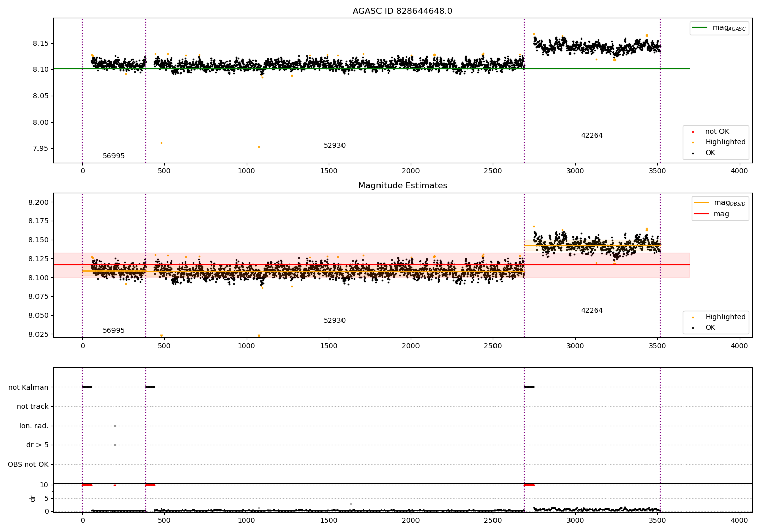760x532 pixels.
Task: Click the 8.00 y-tick in the top plot
Action: coord(41,123)
